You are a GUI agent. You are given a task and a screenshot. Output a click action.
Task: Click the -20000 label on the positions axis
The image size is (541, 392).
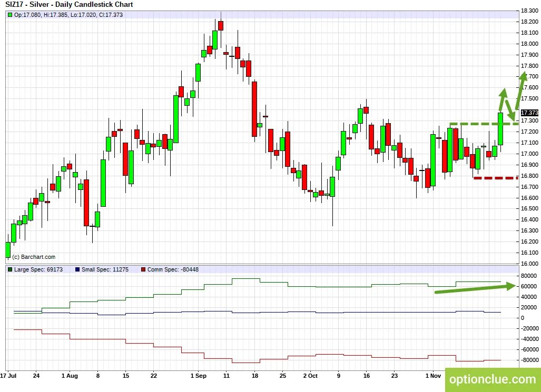tap(529, 328)
